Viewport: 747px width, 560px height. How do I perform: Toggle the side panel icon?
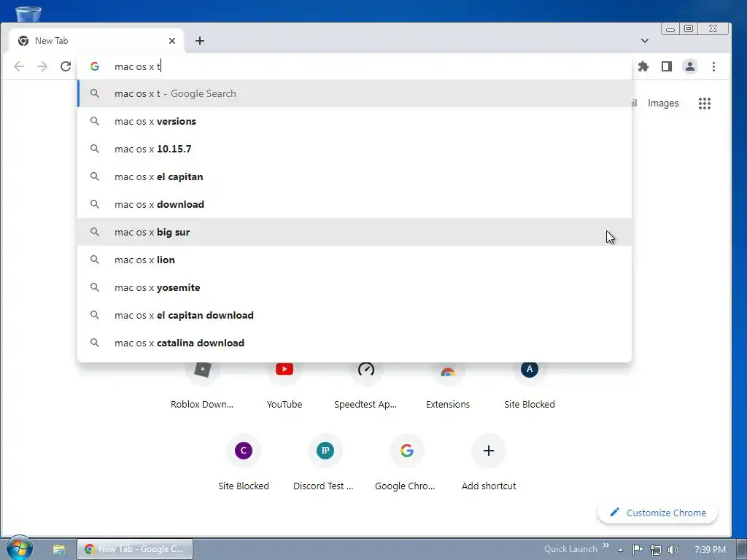click(667, 66)
